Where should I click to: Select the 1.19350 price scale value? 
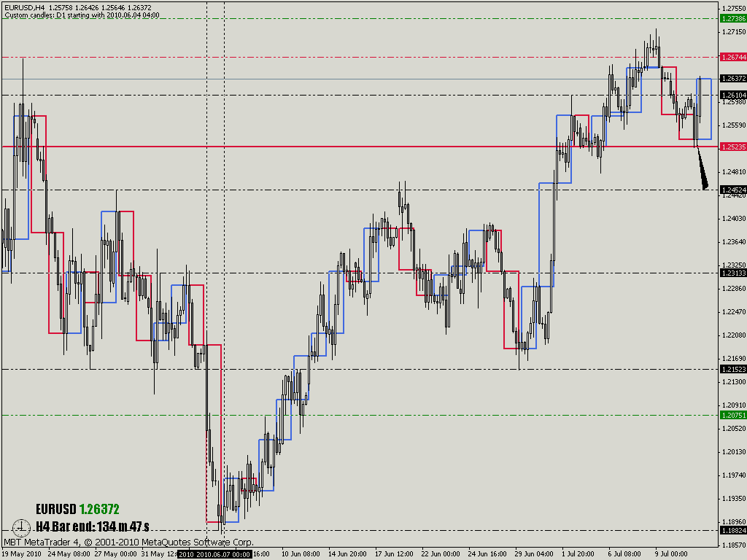[734, 498]
